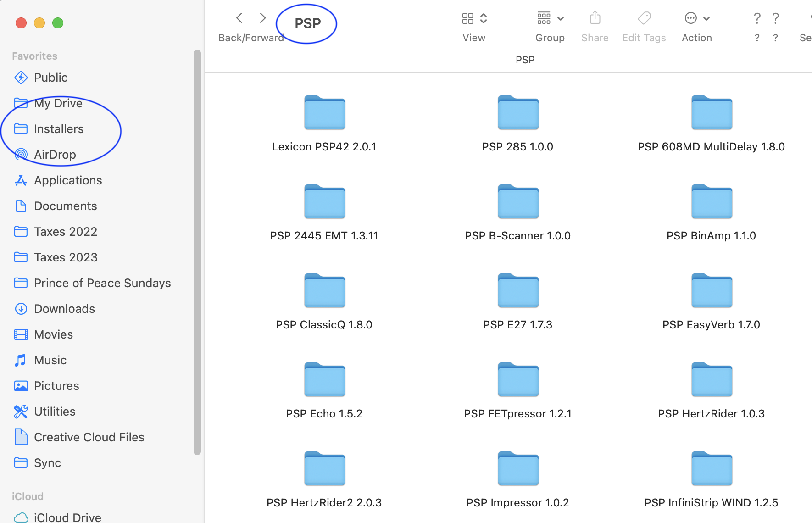Open Creative Cloud Files in sidebar
The height and width of the screenshot is (523, 812).
tap(89, 437)
